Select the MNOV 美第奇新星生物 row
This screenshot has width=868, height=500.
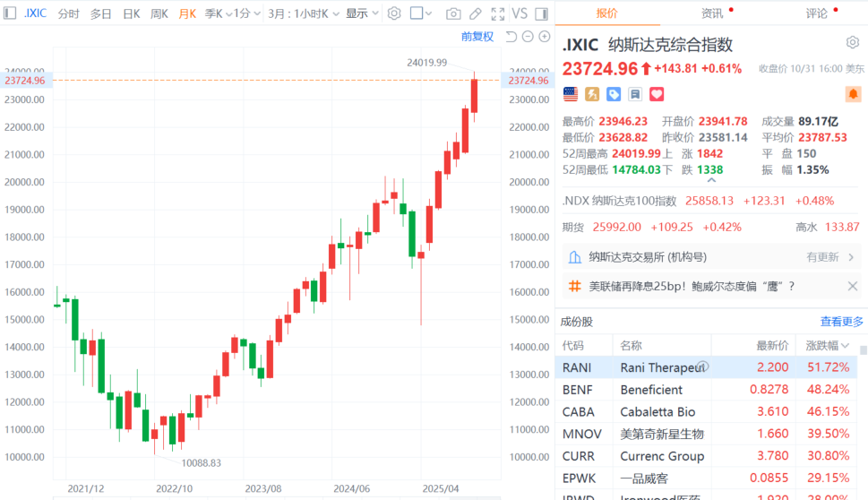(x=707, y=434)
